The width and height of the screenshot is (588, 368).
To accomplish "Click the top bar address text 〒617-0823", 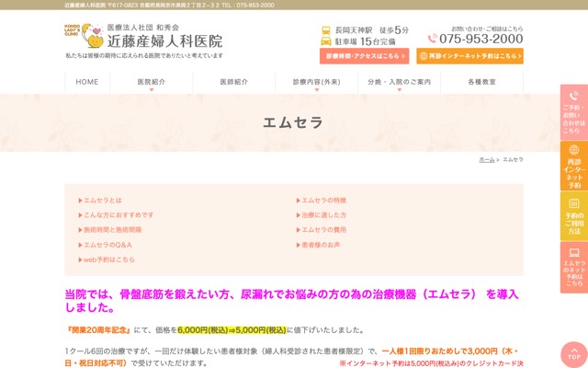I will coord(122,5).
